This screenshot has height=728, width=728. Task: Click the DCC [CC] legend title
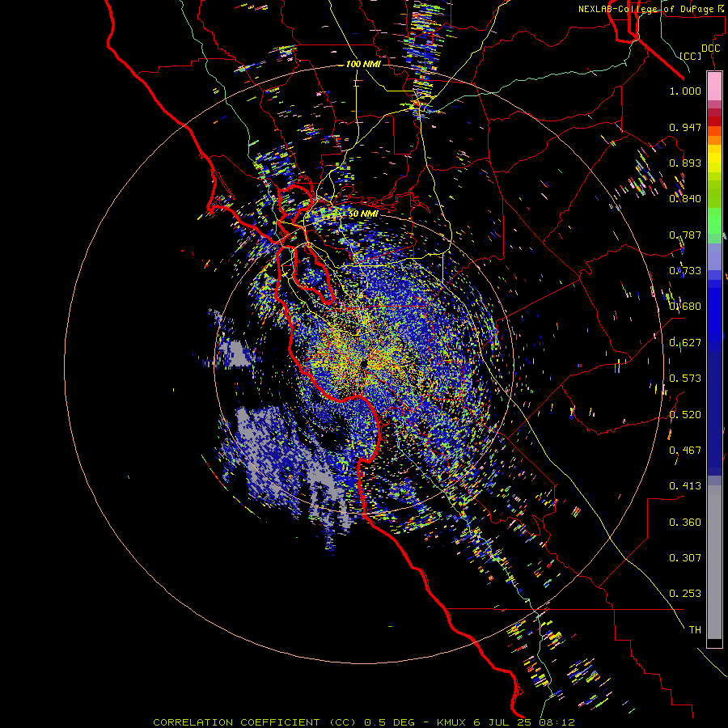[x=699, y=52]
